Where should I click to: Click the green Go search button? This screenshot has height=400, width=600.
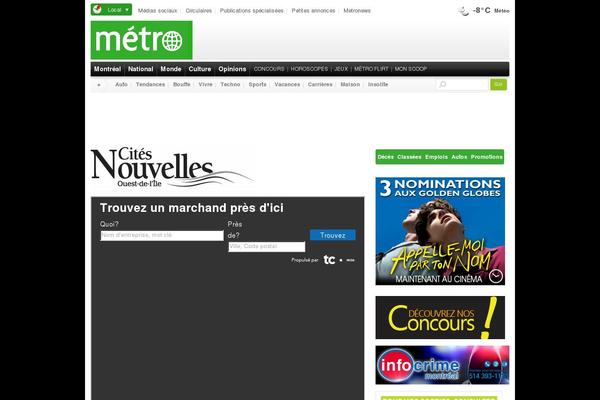[x=498, y=84]
